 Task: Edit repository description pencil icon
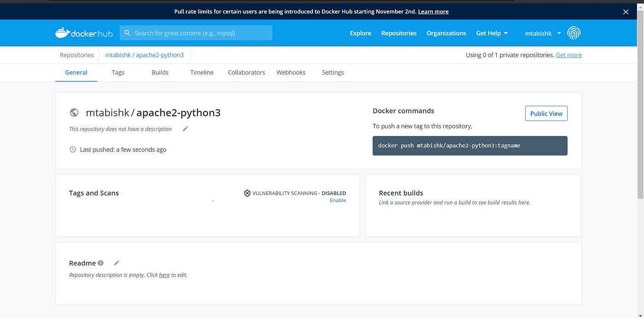[x=185, y=129]
